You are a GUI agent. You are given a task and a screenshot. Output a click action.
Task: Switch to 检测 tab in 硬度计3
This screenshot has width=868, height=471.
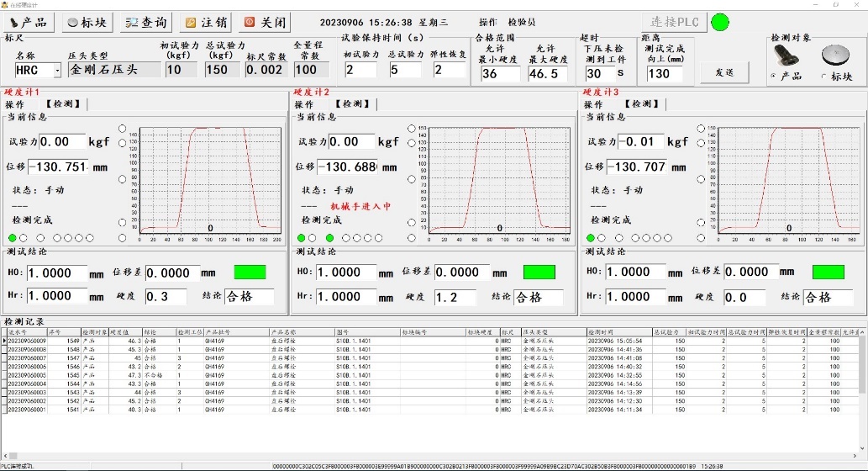643,104
